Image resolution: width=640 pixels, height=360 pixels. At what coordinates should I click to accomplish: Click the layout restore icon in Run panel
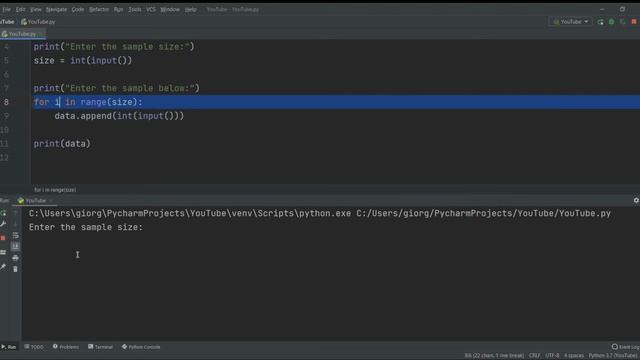[x=3, y=253]
